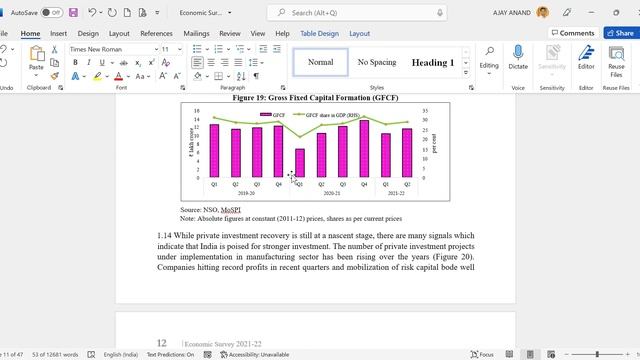
Task: Switch to Web Layout view icon
Action: (x=551, y=354)
